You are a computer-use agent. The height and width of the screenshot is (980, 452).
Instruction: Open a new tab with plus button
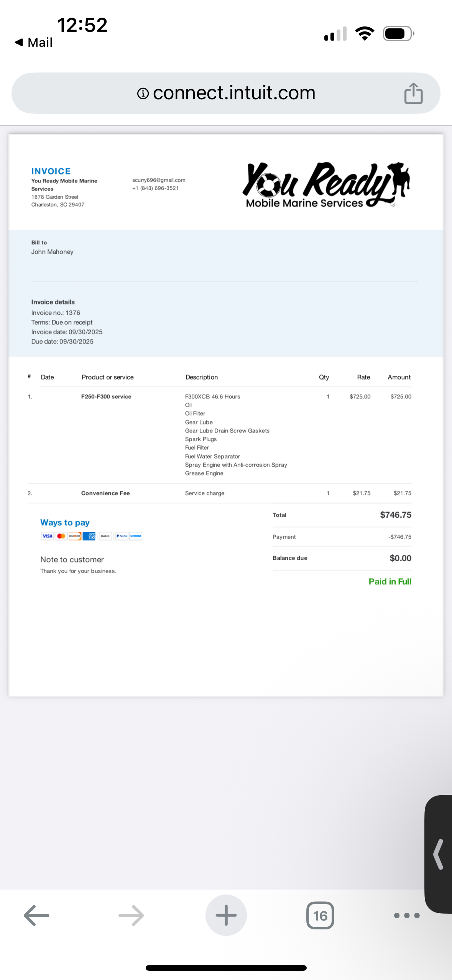point(226,915)
